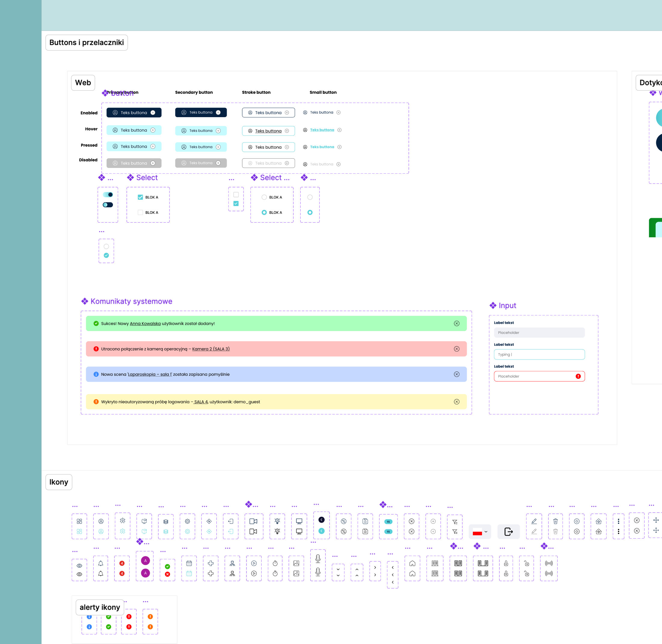Select the Ikony section label
Screen dimensions: 662x644
(59, 482)
